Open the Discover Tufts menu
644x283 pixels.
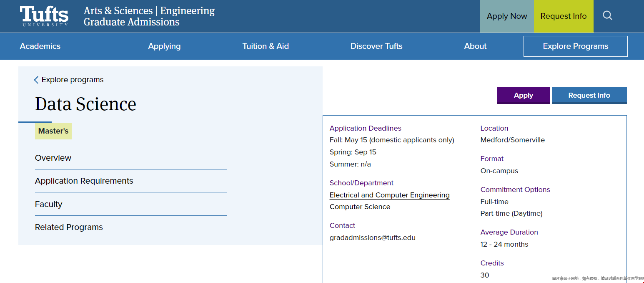point(376,46)
